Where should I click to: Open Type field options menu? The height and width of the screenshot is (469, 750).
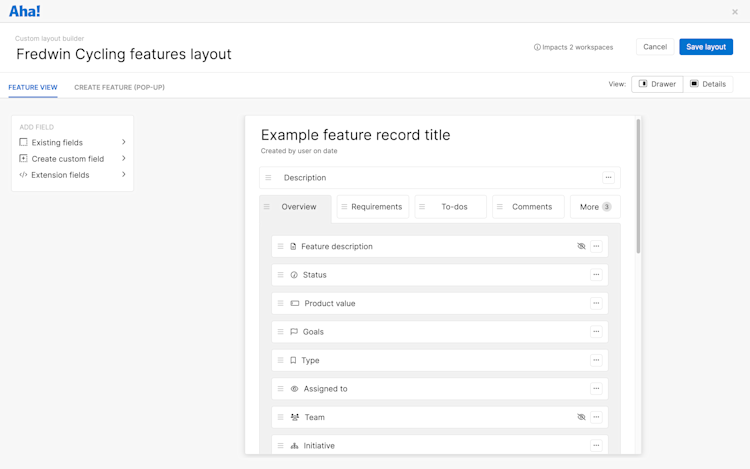tap(596, 360)
